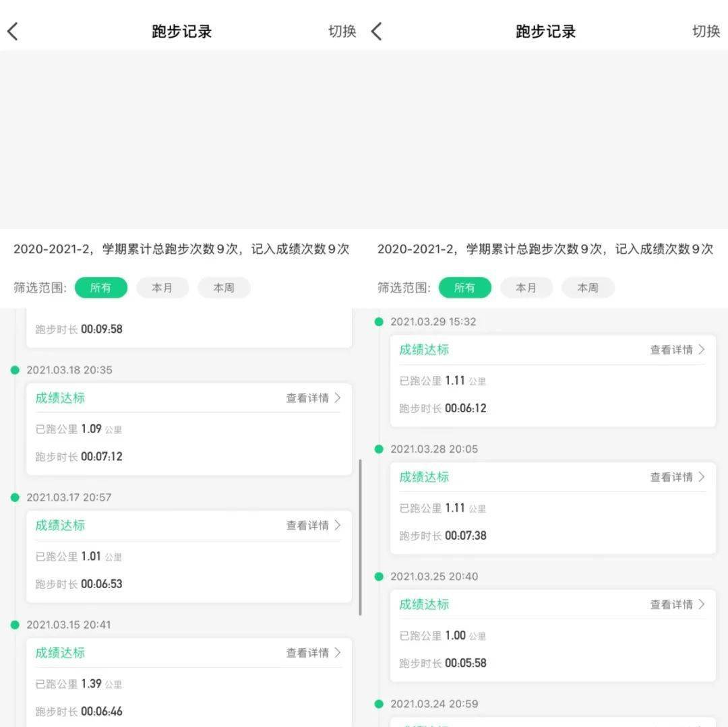Click the green dot beside 2021.03.18 20:35
The image size is (728, 727).
[x=15, y=370]
